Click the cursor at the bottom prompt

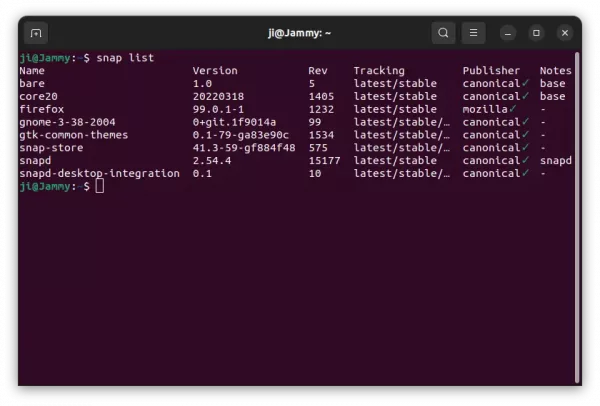tap(100, 186)
